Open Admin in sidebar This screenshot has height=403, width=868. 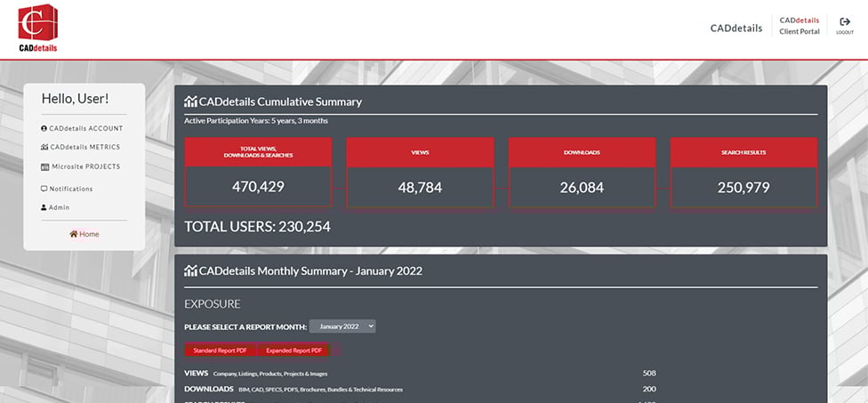[55, 207]
